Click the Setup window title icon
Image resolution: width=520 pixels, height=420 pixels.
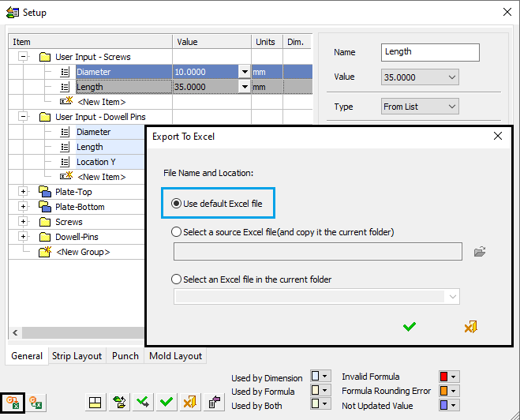pyautogui.click(x=13, y=13)
